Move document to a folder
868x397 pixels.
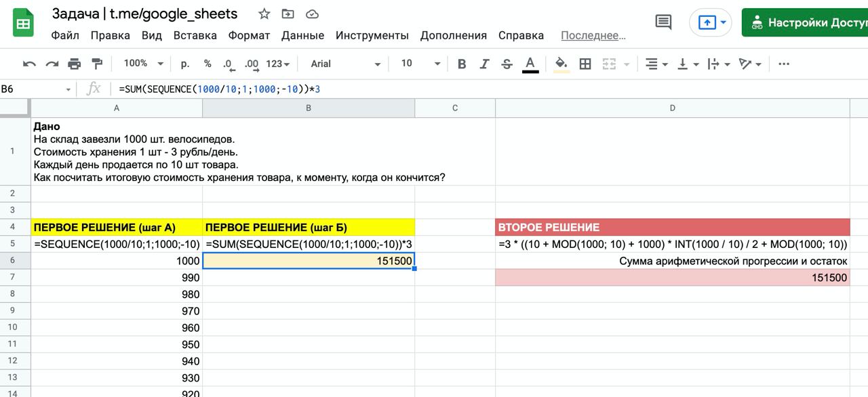pos(288,14)
